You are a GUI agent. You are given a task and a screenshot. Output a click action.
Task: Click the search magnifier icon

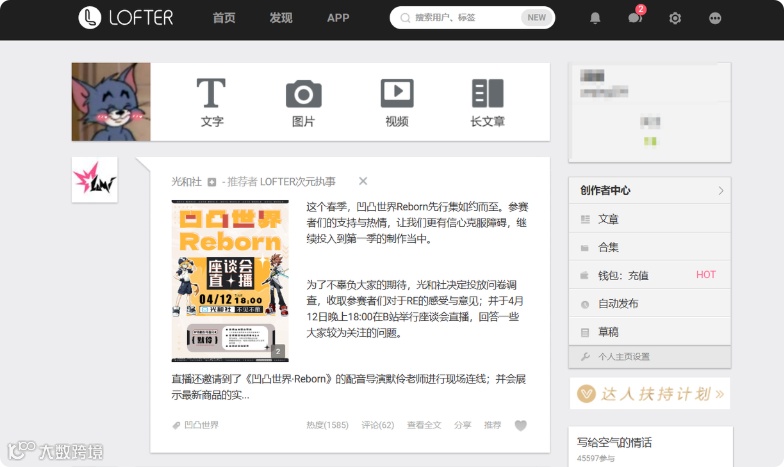point(405,18)
